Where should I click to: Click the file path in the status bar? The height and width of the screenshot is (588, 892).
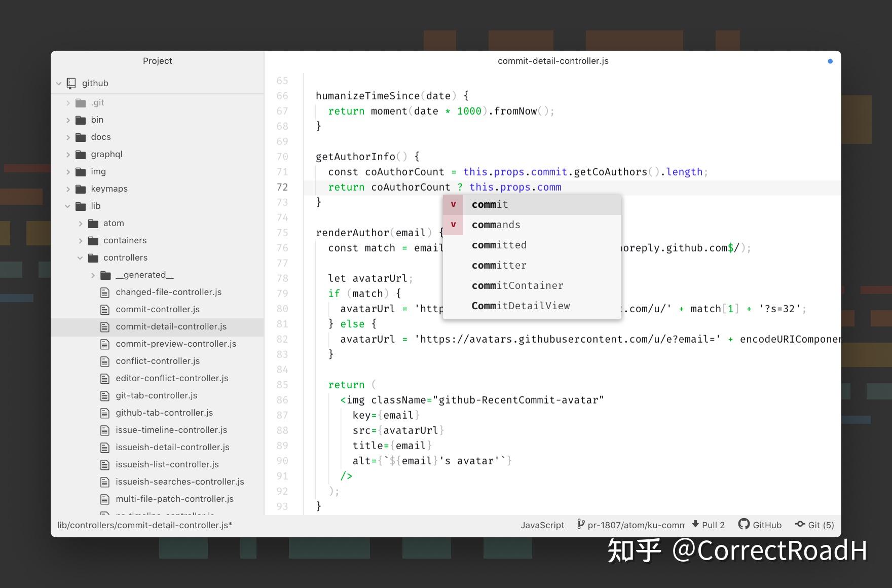144,525
